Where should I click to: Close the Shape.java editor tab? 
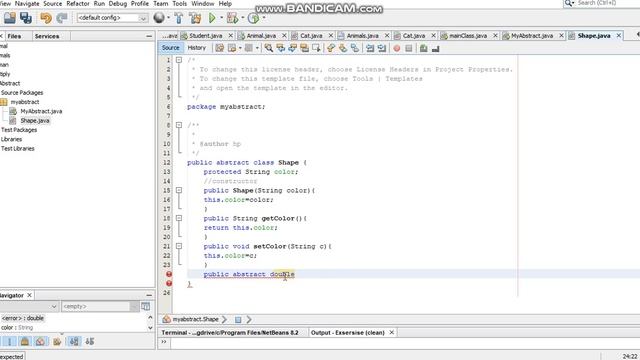(x=619, y=36)
